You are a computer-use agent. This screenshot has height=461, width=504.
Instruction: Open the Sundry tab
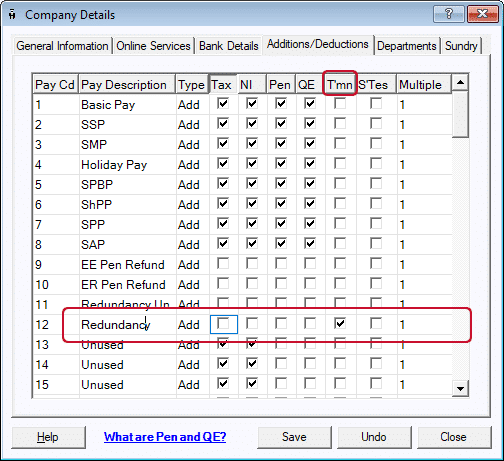tap(461, 46)
